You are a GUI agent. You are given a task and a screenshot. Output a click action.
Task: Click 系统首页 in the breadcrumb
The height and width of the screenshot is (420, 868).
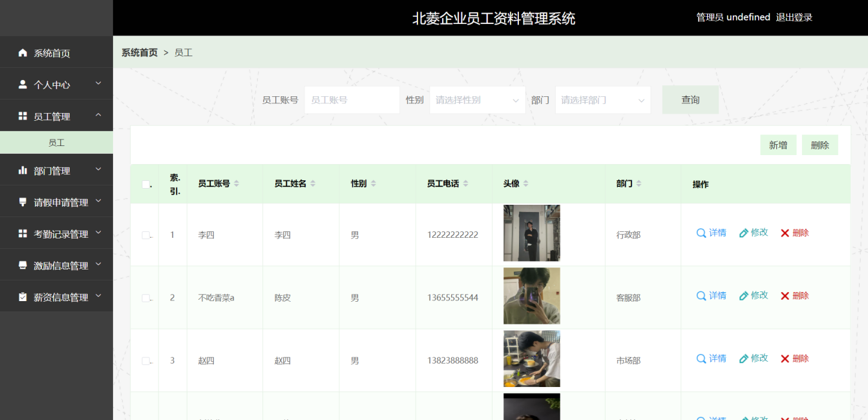coord(140,52)
